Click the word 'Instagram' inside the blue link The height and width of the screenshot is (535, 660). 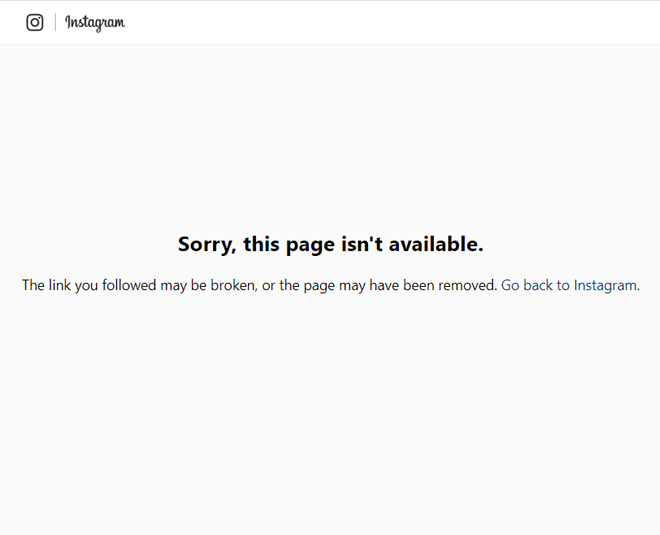click(x=605, y=285)
